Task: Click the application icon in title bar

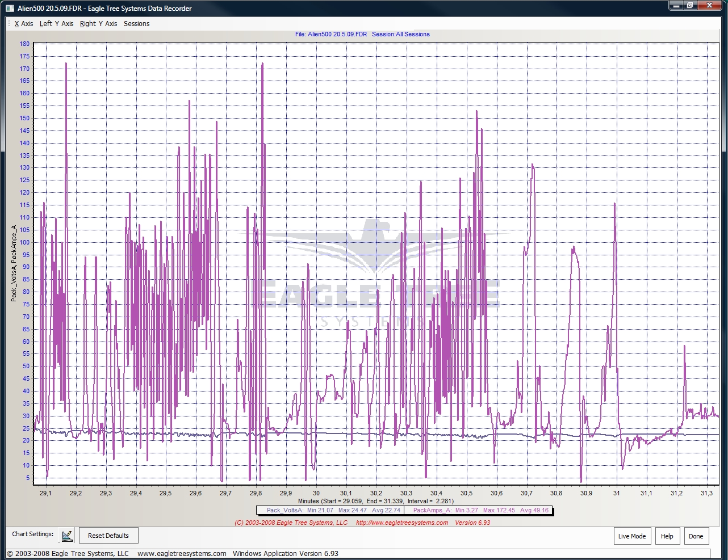Action: [10, 8]
